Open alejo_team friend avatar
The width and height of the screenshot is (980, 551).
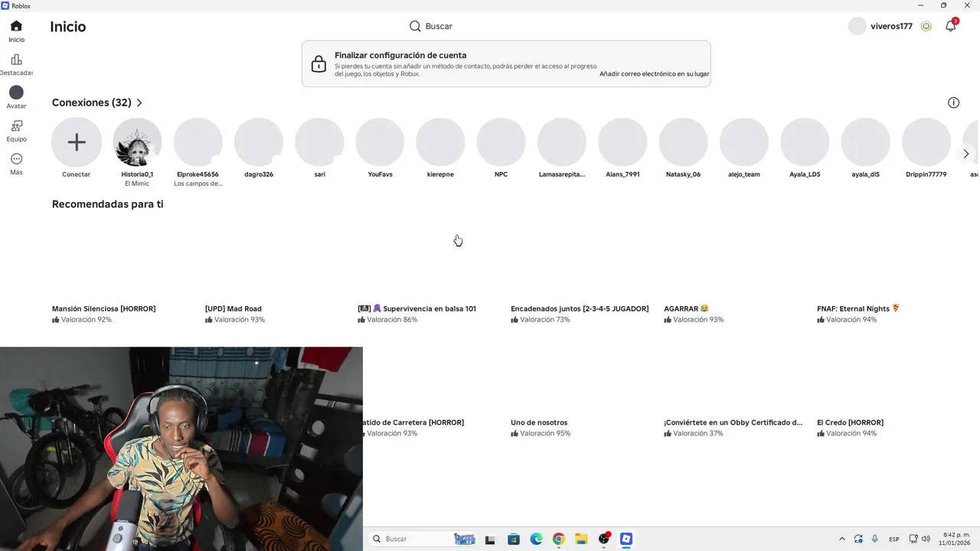pos(744,142)
